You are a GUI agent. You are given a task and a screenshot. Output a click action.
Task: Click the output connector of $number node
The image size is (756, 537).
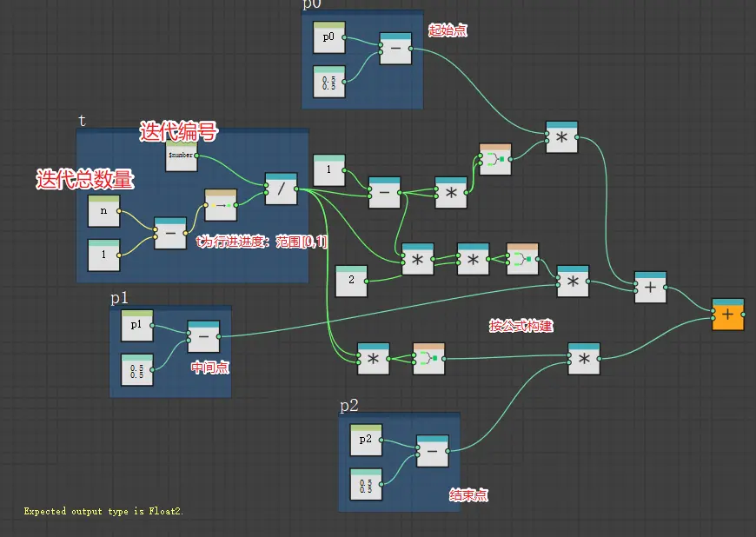pos(196,156)
